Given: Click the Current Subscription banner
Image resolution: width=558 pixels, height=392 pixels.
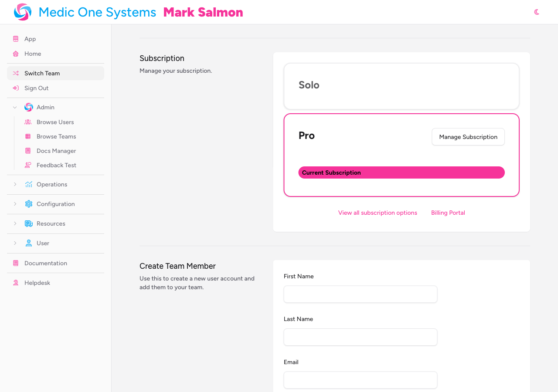Looking at the screenshot, I should 401,172.
